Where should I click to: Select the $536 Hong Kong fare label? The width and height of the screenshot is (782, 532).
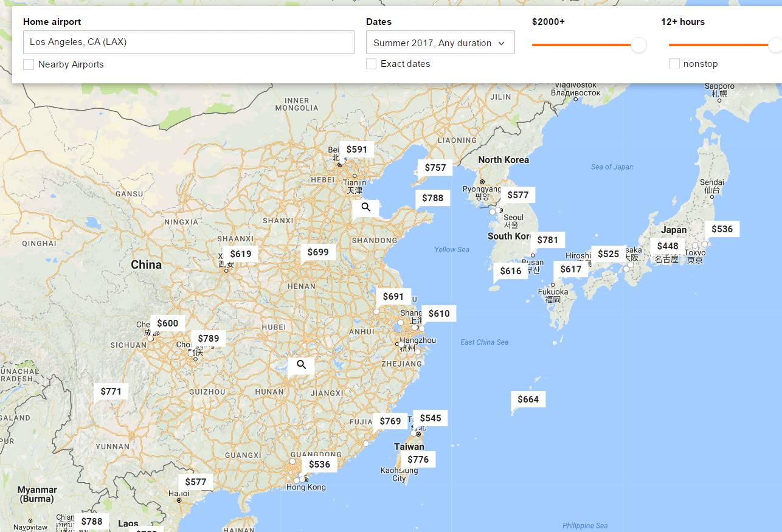tap(319, 465)
